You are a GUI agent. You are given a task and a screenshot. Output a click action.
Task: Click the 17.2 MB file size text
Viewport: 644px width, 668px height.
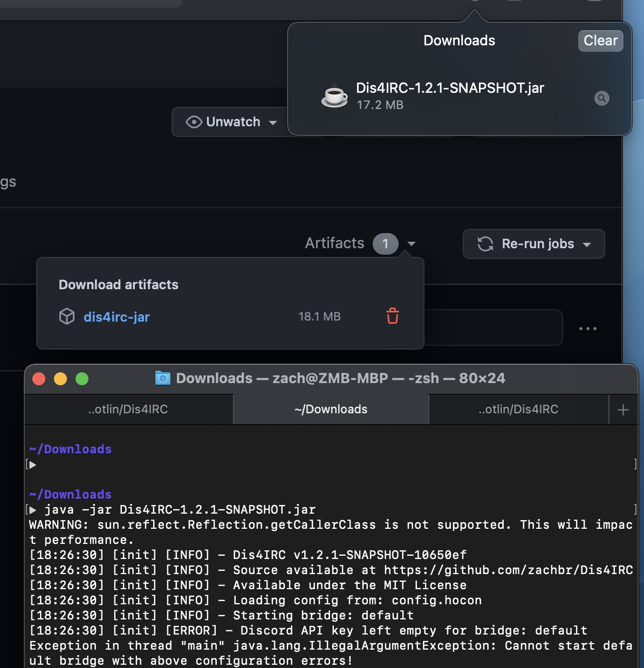[380, 105]
